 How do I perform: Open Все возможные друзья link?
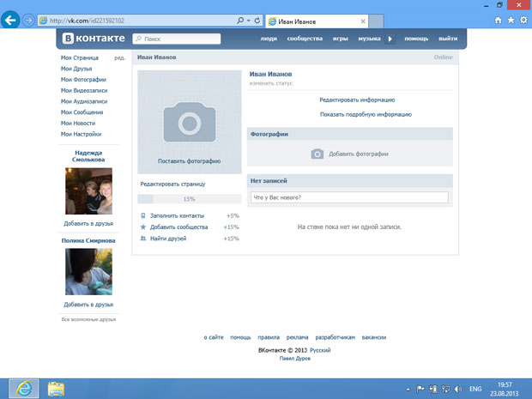tap(88, 319)
